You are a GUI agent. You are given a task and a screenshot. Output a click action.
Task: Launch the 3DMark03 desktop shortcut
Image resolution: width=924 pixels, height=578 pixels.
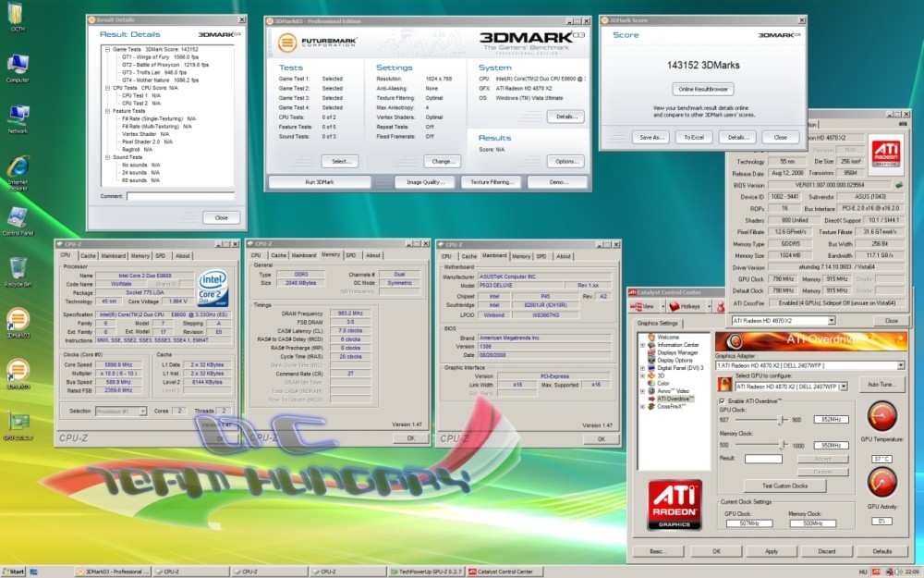[x=18, y=323]
